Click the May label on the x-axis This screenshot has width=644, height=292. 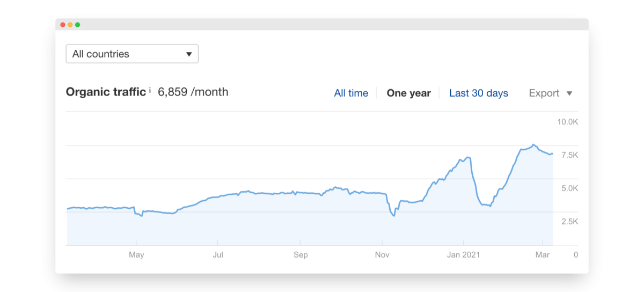tap(136, 255)
